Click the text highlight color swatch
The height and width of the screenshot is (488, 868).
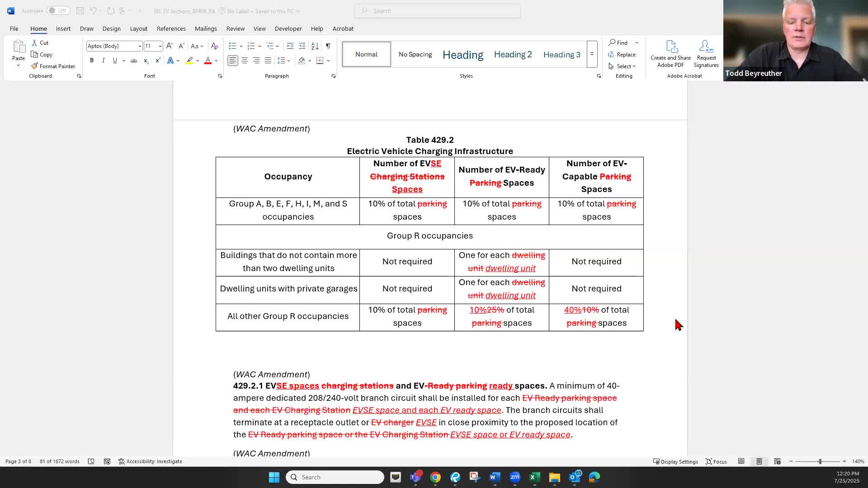190,61
